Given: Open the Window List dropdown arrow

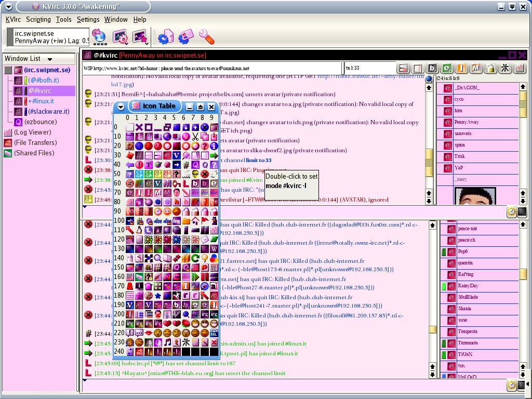Looking at the screenshot, I should (x=50, y=59).
